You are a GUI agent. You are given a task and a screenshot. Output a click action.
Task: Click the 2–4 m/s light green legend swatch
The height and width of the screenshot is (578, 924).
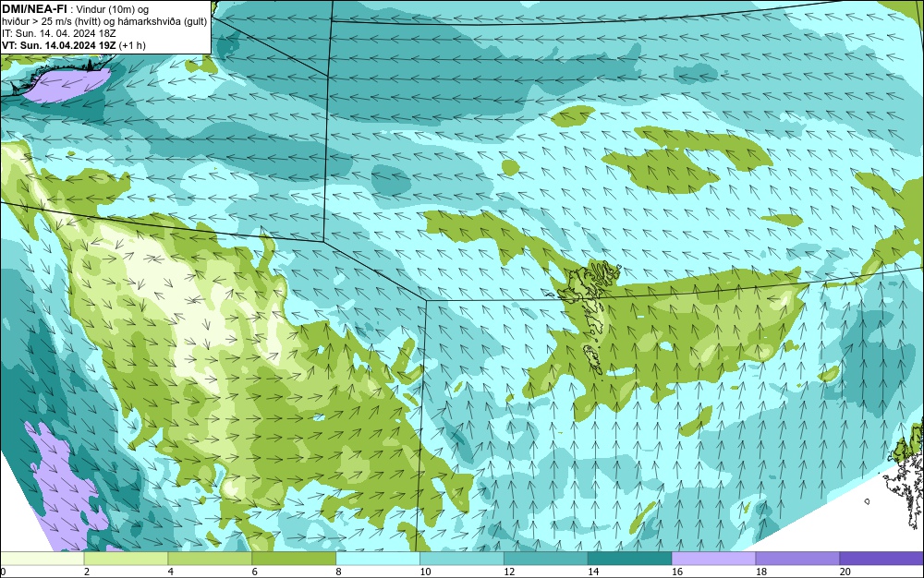126,559
